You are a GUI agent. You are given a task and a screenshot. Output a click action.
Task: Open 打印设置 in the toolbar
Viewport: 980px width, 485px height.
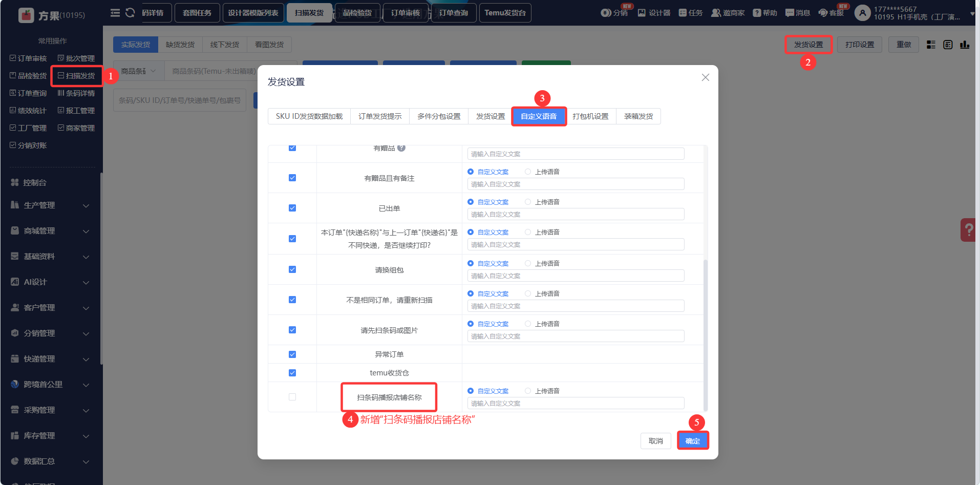(x=860, y=45)
